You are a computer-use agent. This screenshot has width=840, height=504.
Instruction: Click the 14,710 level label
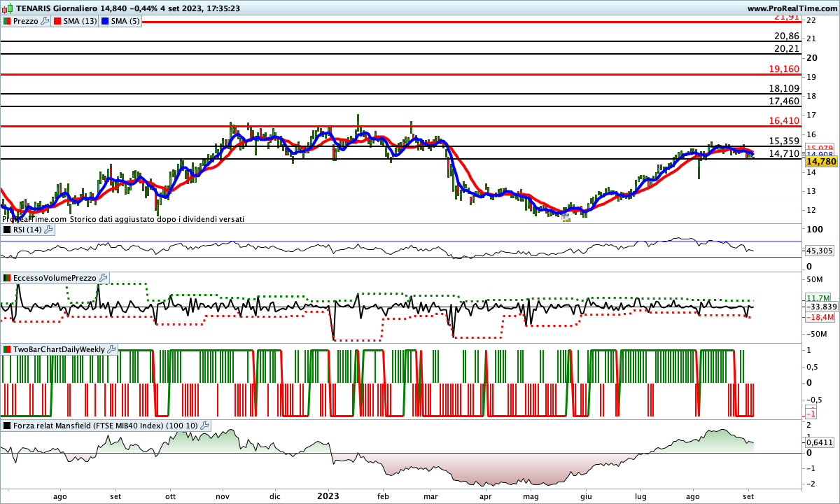[784, 153]
